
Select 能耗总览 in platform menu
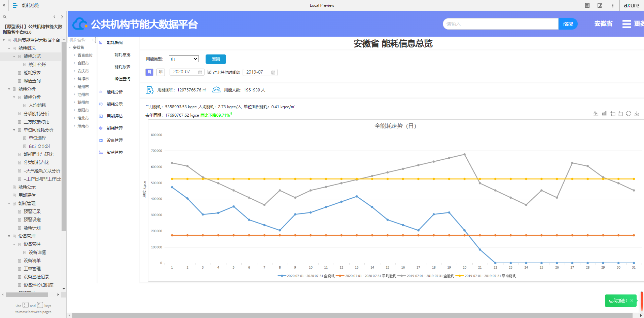point(122,55)
